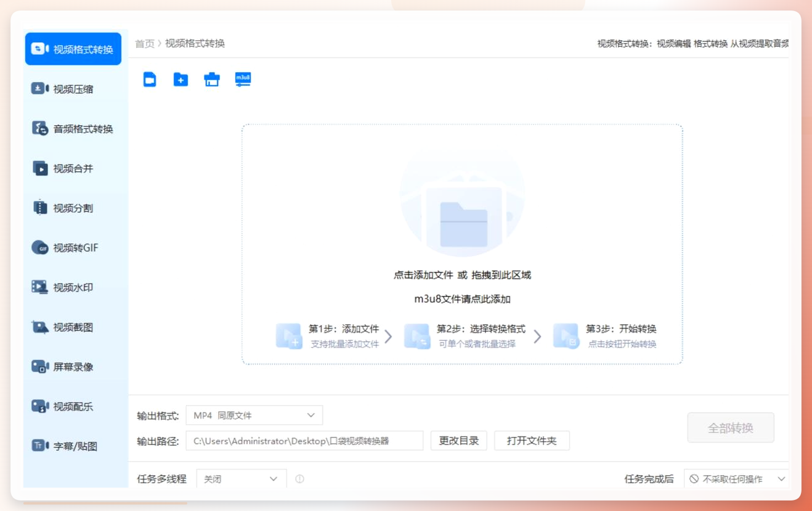Click the 视频水印 sidebar icon

40,287
